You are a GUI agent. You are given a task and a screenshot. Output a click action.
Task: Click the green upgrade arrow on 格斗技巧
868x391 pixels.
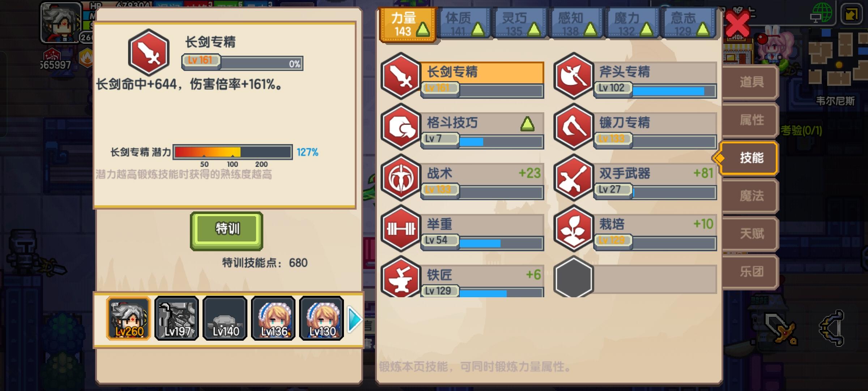pyautogui.click(x=527, y=124)
